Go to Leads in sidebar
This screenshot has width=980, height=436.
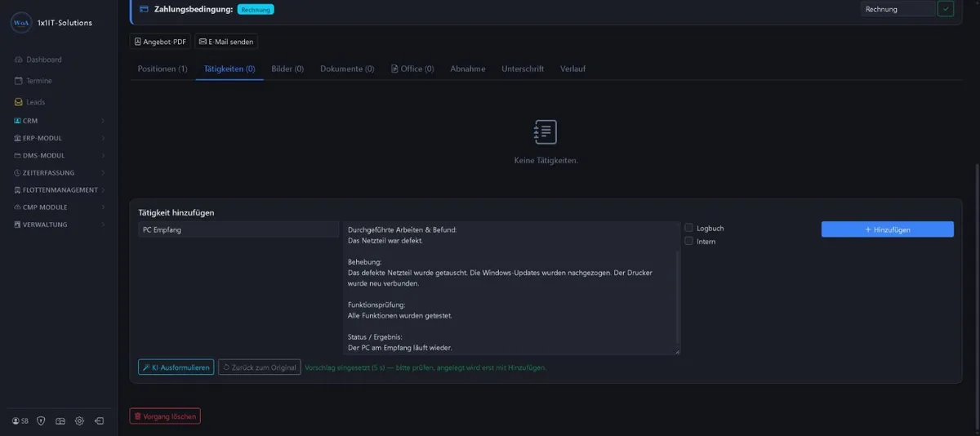tap(29, 102)
